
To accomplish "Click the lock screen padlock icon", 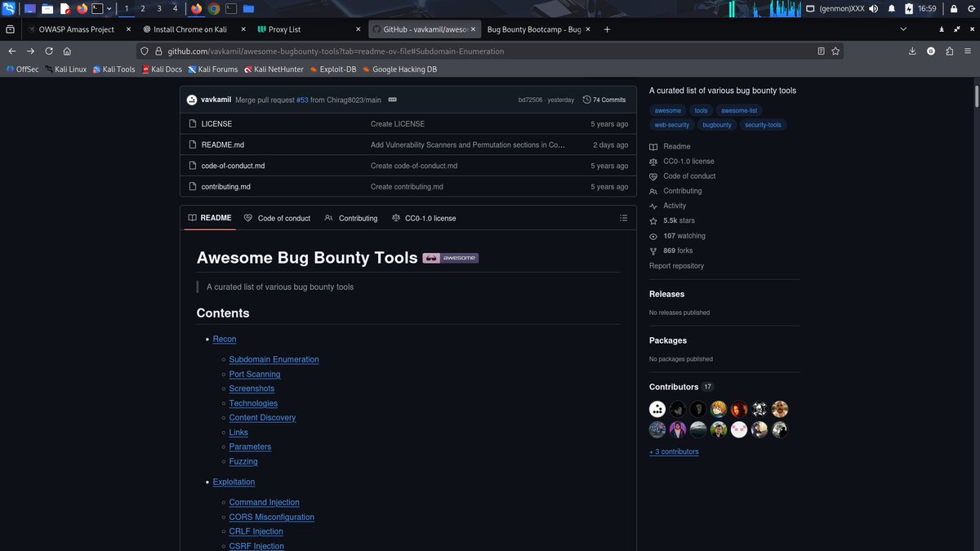I will click(x=953, y=9).
